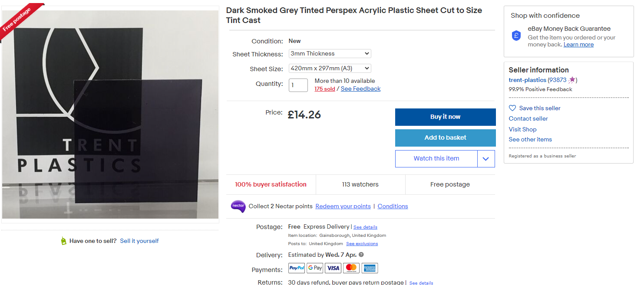This screenshot has height=285, width=644.
Task: Open the Sheet Size dropdown
Action: [330, 68]
